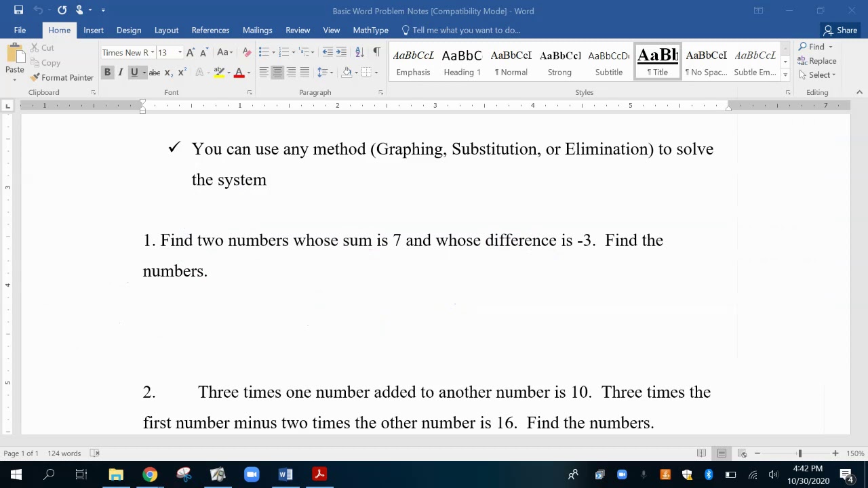The height and width of the screenshot is (488, 868).
Task: Expand the Styles gallery more button
Action: point(785,75)
